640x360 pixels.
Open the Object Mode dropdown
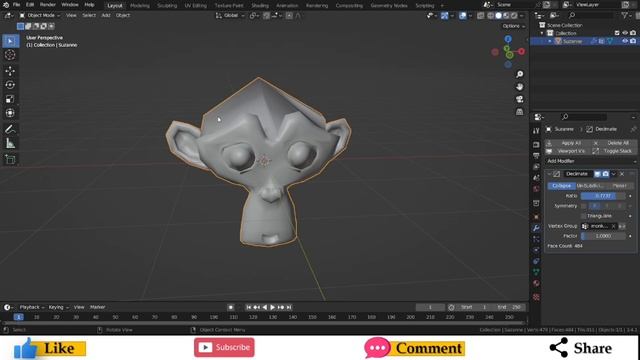(40, 16)
